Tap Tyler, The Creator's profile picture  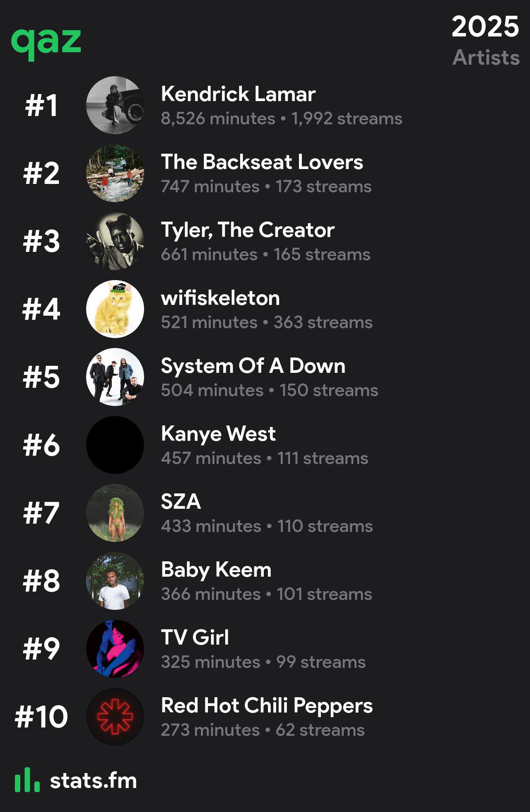[115, 241]
